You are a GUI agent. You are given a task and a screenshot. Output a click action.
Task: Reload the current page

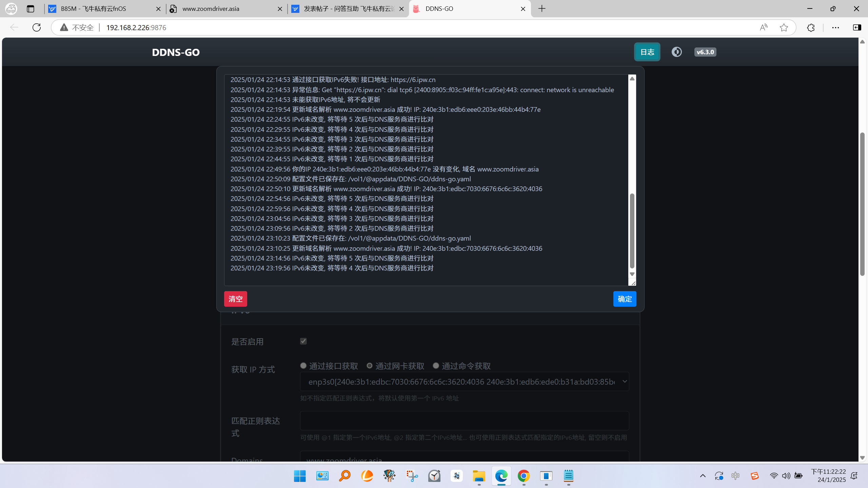coord(37,27)
